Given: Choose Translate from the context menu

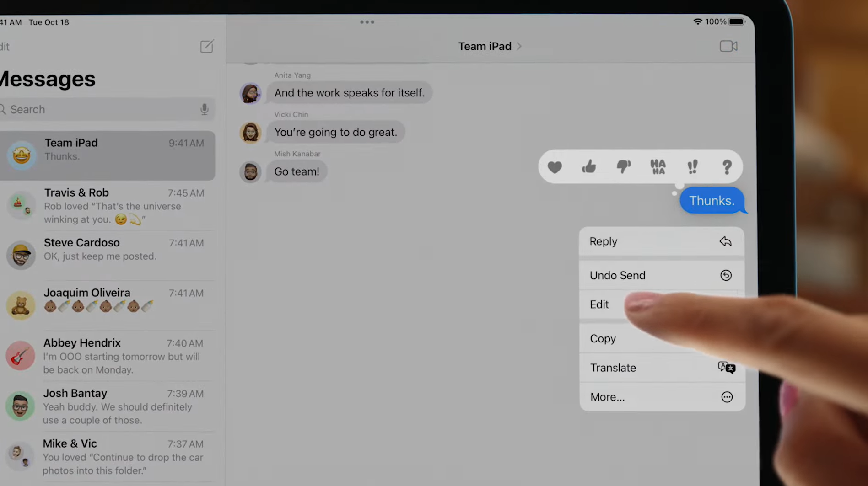Looking at the screenshot, I should coord(662,368).
